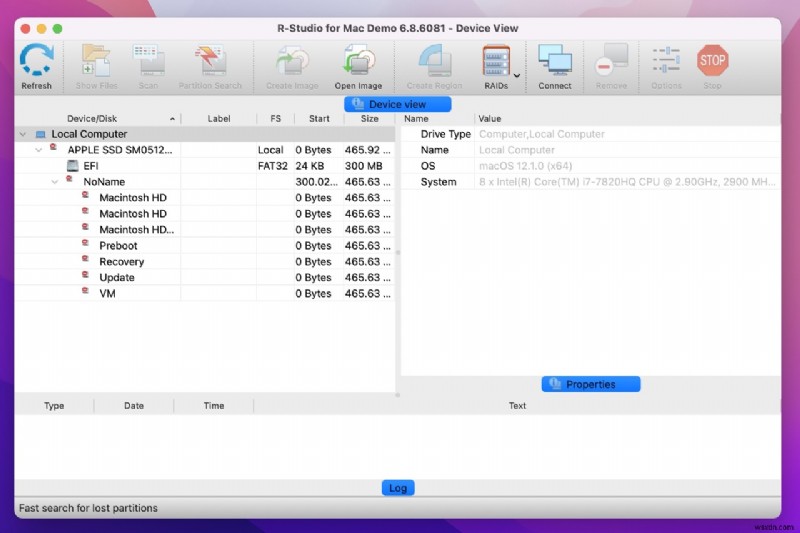Click the Update volume icon
The width and height of the screenshot is (800, 533).
coord(85,275)
